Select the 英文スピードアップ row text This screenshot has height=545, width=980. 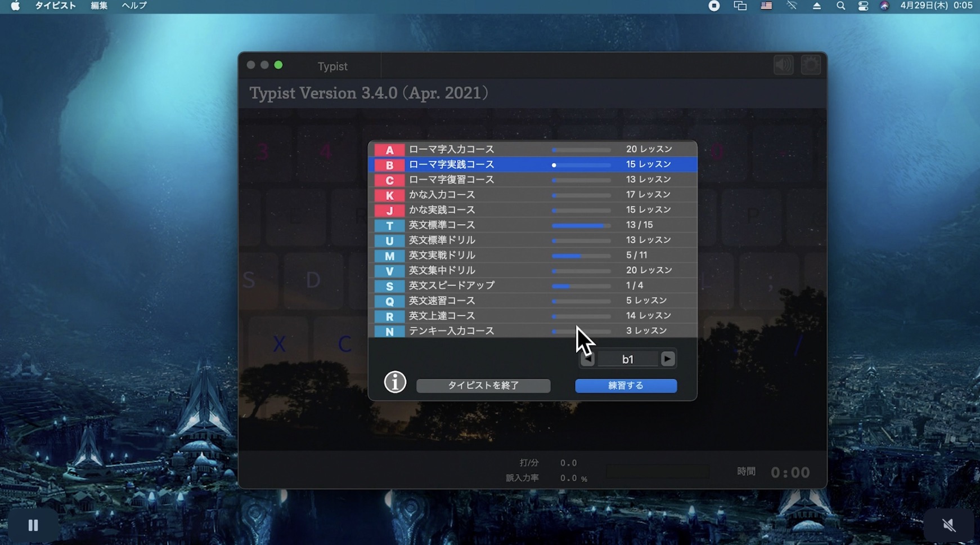(x=451, y=286)
